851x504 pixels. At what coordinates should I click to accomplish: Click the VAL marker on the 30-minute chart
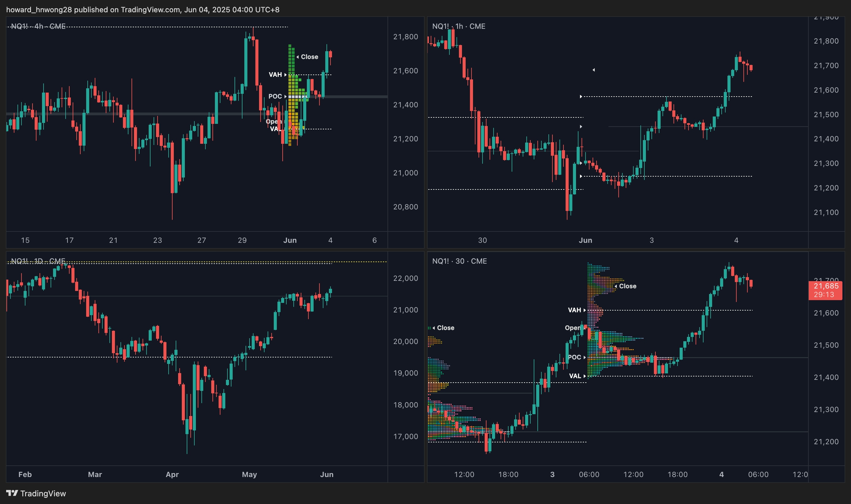577,376
